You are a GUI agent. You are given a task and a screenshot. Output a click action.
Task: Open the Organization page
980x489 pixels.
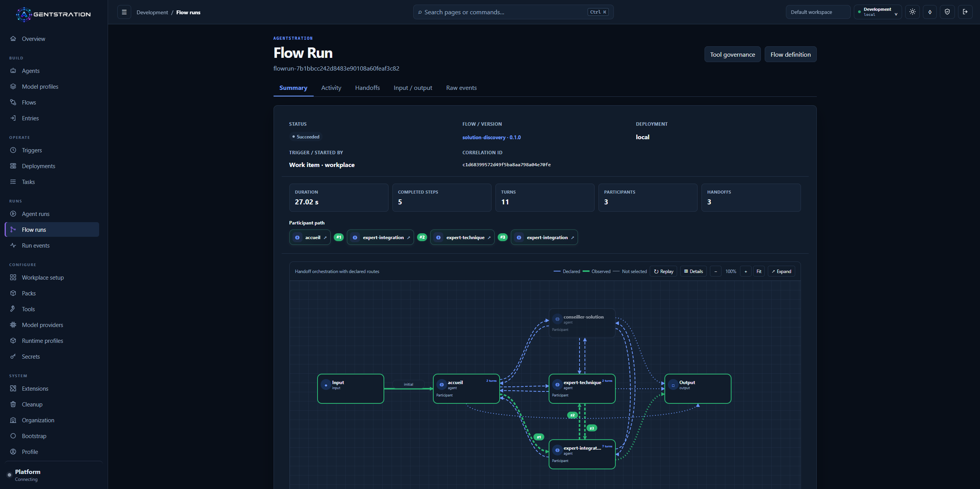coord(52,420)
